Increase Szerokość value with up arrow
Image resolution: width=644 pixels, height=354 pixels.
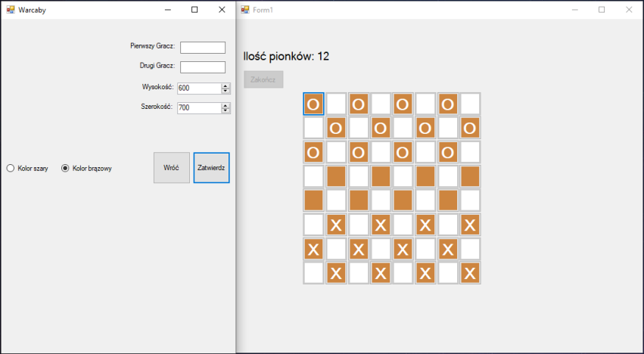[226, 105]
